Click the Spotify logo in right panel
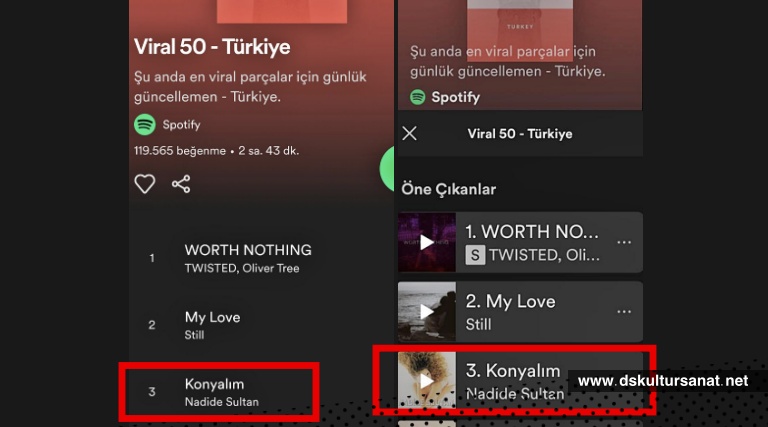This screenshot has height=427, width=768. coord(418,97)
